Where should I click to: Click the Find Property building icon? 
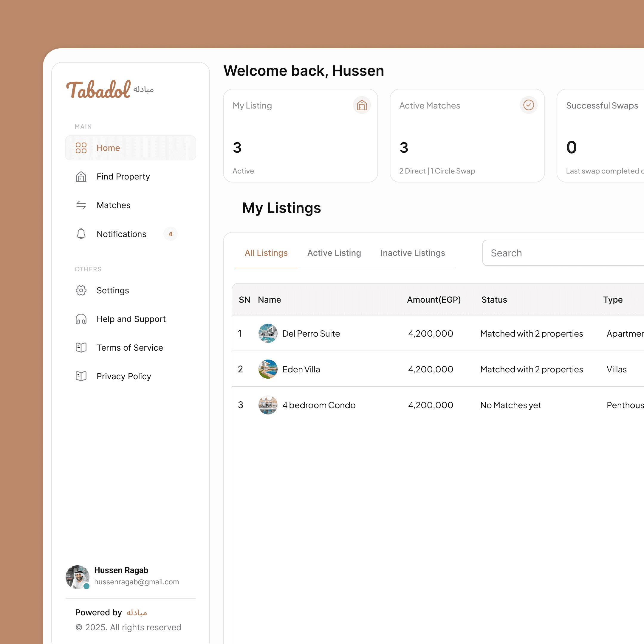81,176
